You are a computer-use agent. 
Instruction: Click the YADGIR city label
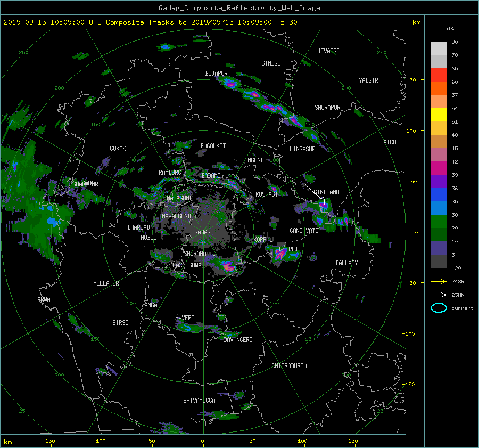click(x=368, y=80)
